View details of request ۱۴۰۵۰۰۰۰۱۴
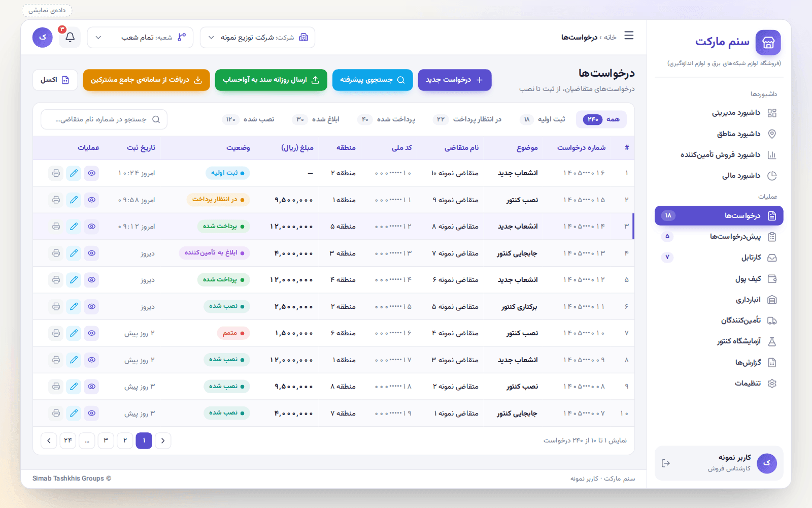 pyautogui.click(x=91, y=227)
